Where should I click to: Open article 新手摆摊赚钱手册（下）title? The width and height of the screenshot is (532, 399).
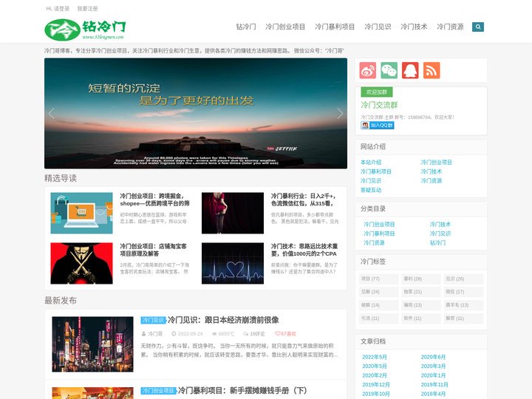coord(242,391)
